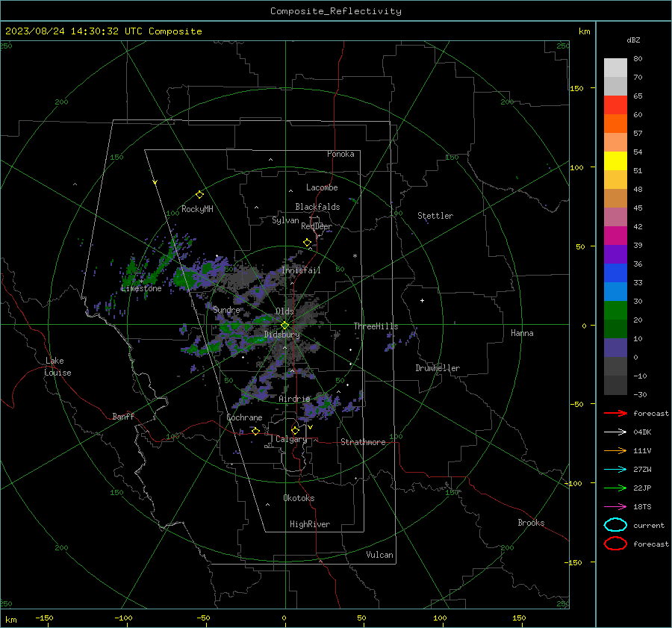Click the 80 dBZ scale value
Screen dimensions: 672x628
[638, 59]
